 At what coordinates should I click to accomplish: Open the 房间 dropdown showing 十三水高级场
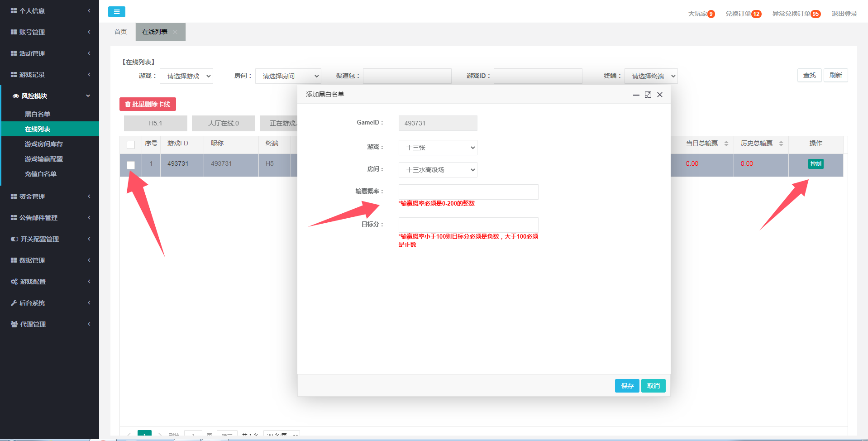point(438,170)
